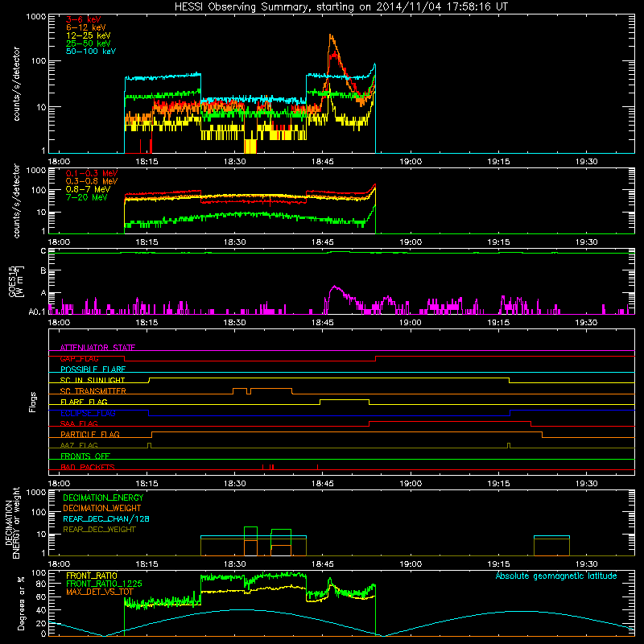
Task: Click the Degrees or % axis label
Action: (21, 603)
